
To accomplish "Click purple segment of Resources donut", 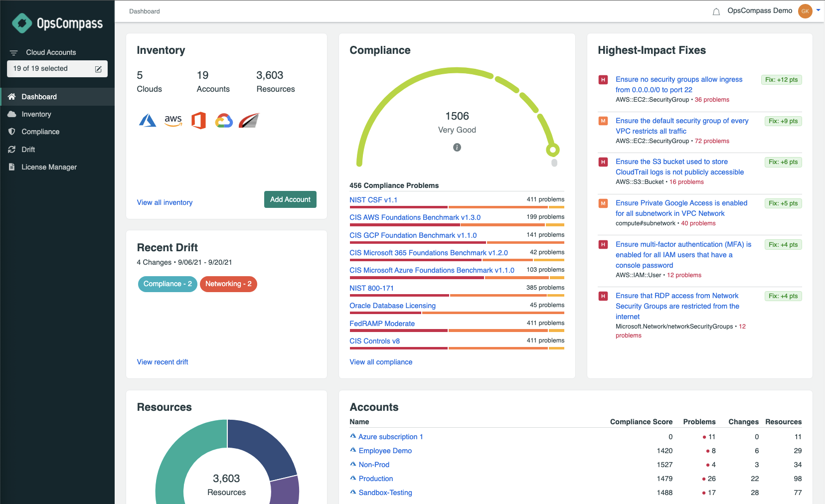I will 285,491.
